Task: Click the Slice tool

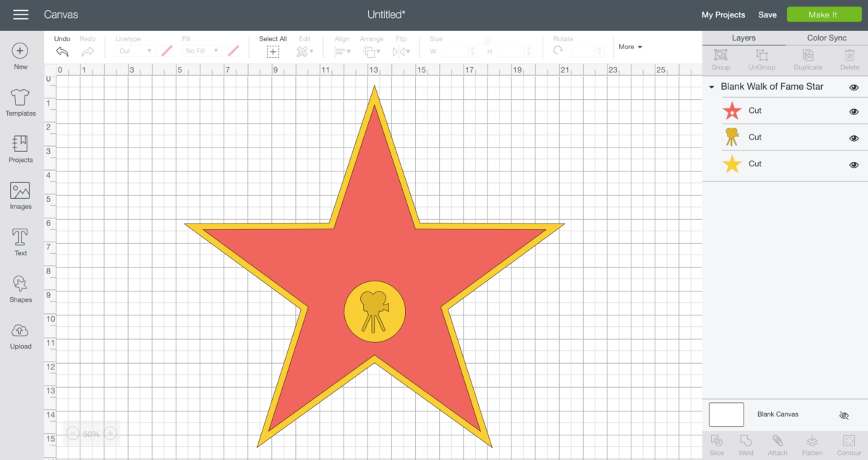Action: [716, 445]
